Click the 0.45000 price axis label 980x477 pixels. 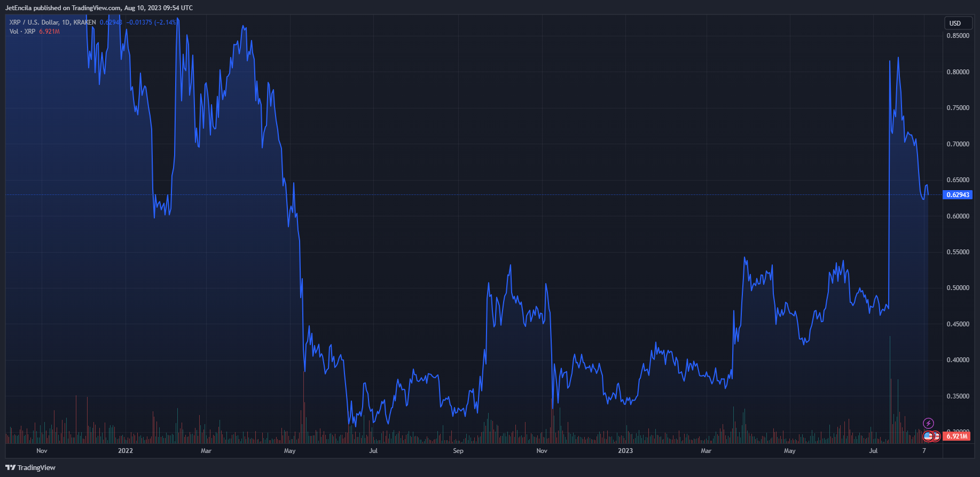point(958,324)
